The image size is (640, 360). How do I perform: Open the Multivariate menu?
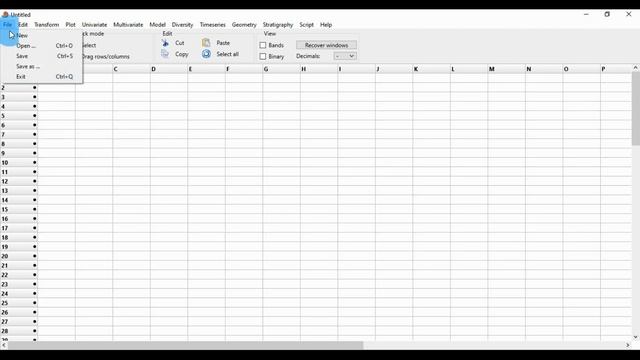tap(128, 24)
